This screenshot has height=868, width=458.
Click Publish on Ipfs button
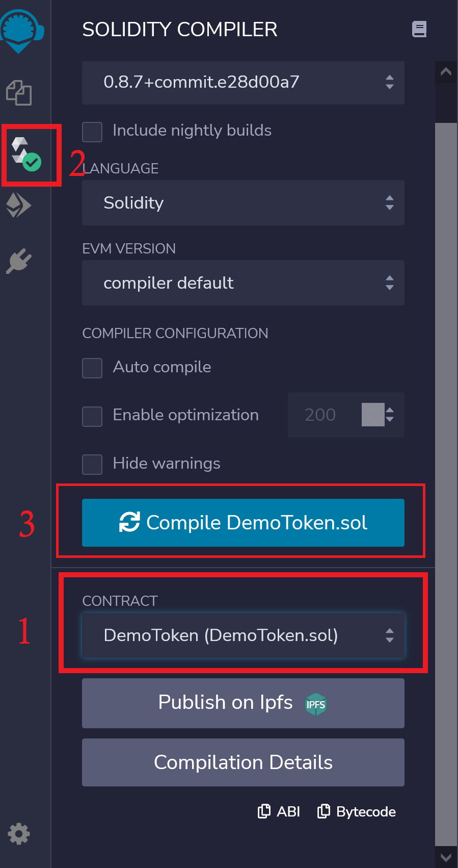[x=243, y=703]
